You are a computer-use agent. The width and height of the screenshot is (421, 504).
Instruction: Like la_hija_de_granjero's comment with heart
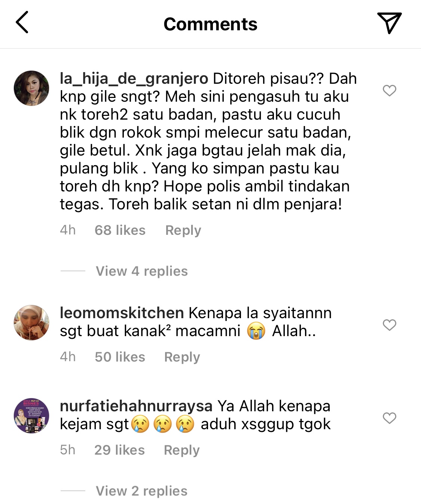[390, 90]
